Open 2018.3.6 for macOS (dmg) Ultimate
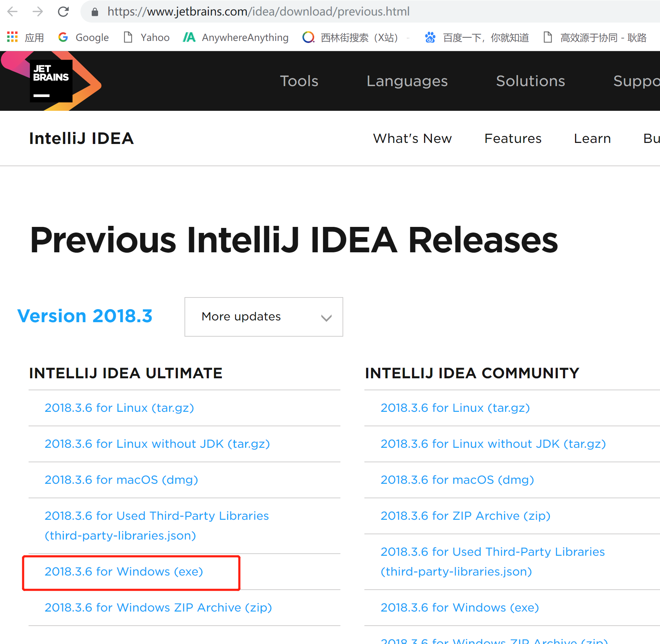Image resolution: width=660 pixels, height=644 pixels. [121, 480]
